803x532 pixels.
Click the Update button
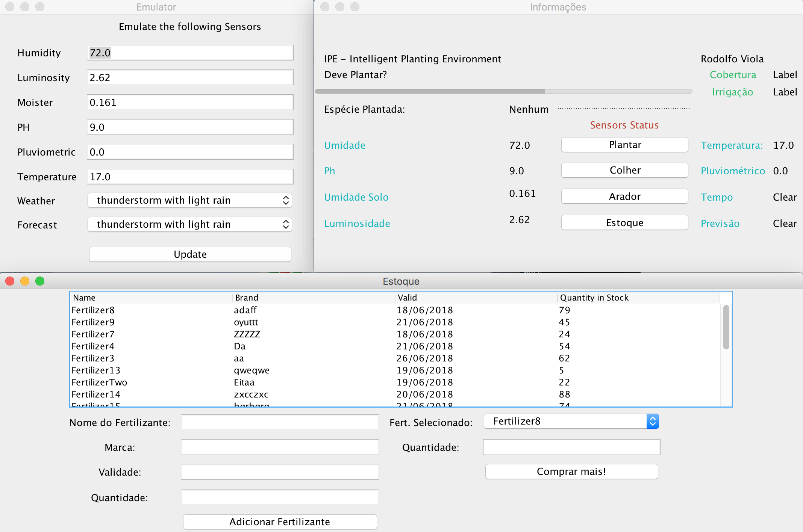point(190,254)
